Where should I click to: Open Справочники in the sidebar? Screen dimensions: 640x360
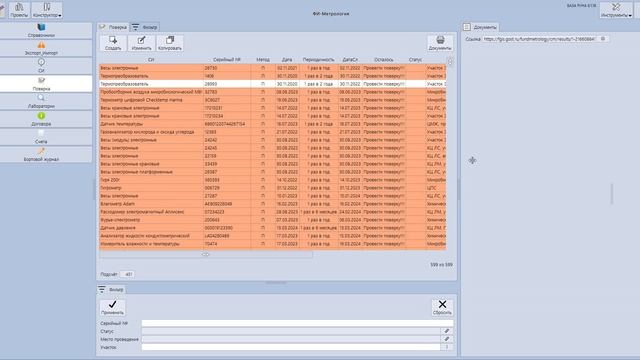pos(41,31)
